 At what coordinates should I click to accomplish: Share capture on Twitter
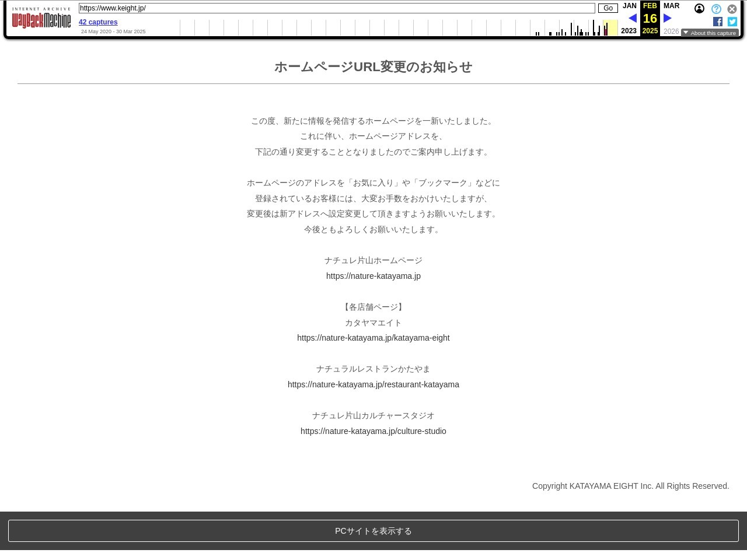[732, 22]
